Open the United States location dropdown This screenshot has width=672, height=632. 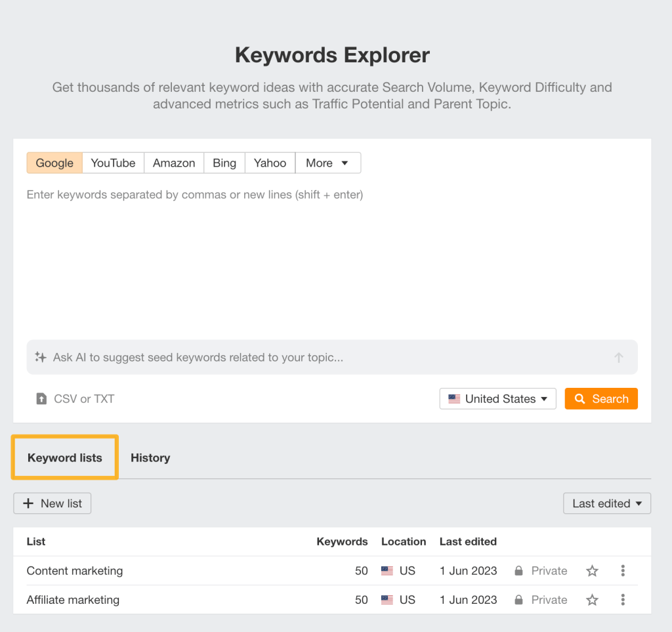click(497, 398)
